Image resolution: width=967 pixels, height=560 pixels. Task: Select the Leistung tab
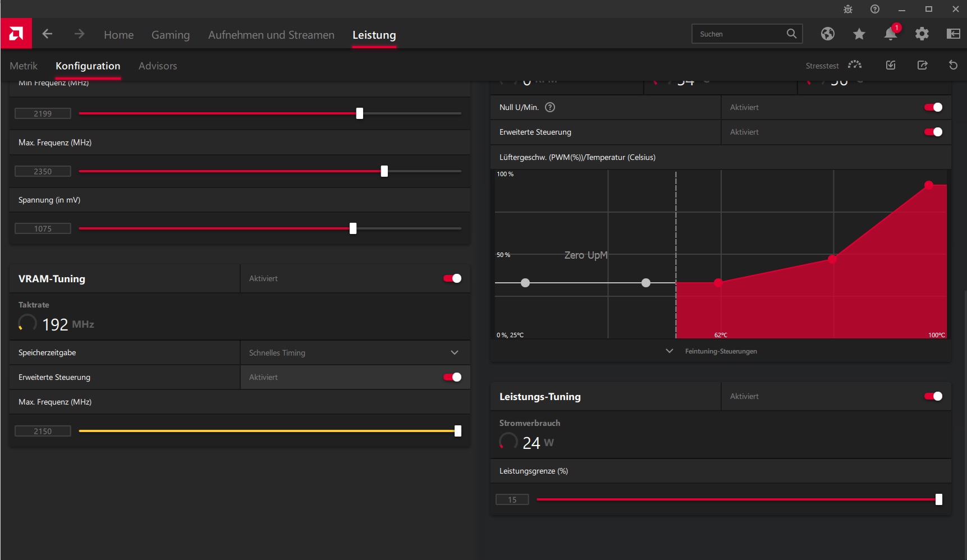pos(374,35)
